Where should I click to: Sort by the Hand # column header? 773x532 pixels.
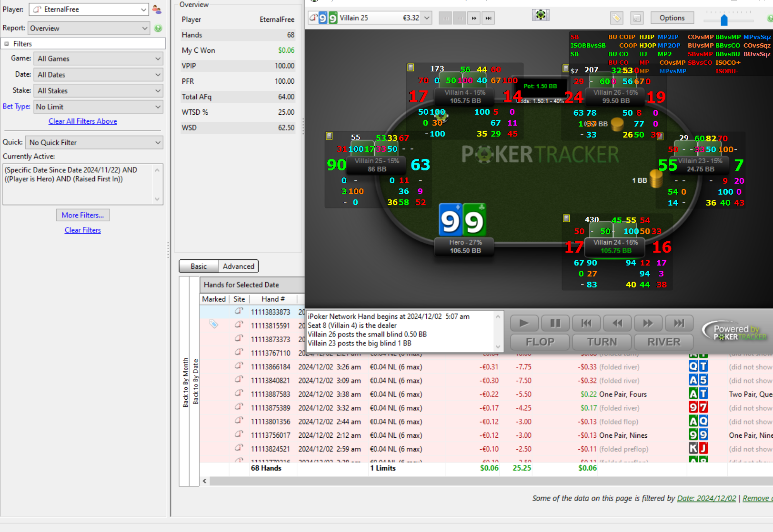pyautogui.click(x=273, y=299)
